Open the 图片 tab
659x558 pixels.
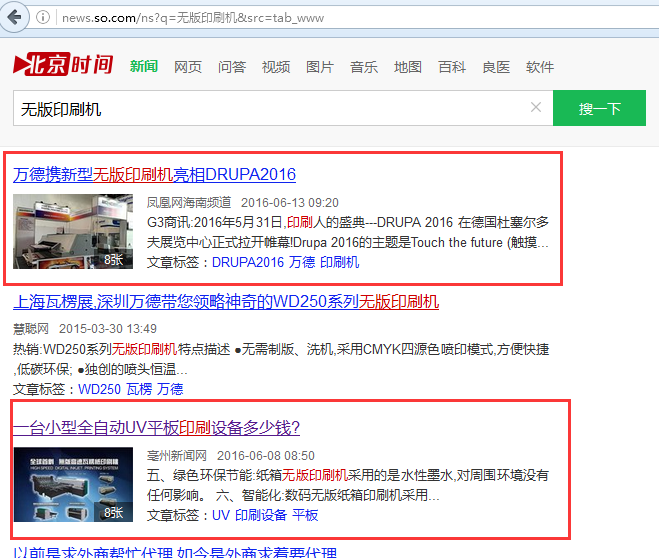(320, 67)
